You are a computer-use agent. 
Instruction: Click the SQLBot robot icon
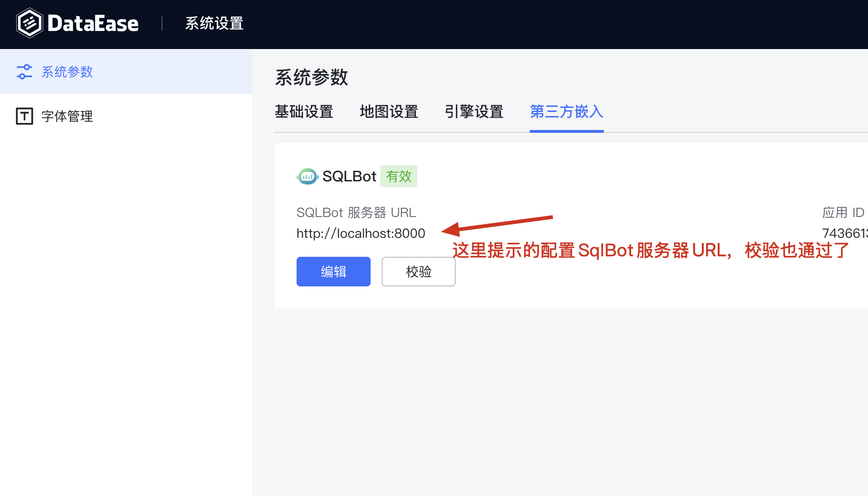click(307, 176)
